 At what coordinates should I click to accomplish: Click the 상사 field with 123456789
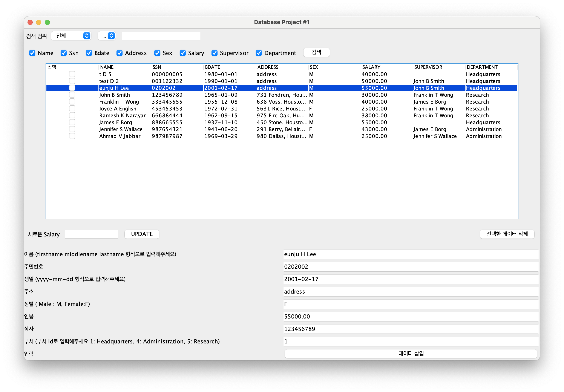tap(410, 329)
